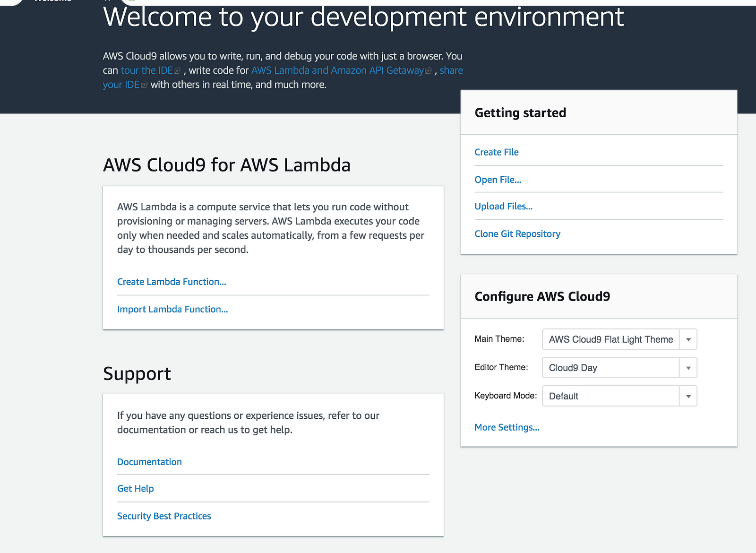Expand the Main Theme dropdown arrow
This screenshot has width=756, height=553.
(688, 339)
